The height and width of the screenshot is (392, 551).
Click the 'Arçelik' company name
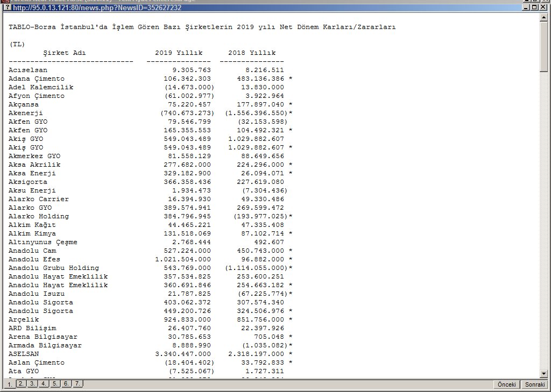[x=24, y=319]
